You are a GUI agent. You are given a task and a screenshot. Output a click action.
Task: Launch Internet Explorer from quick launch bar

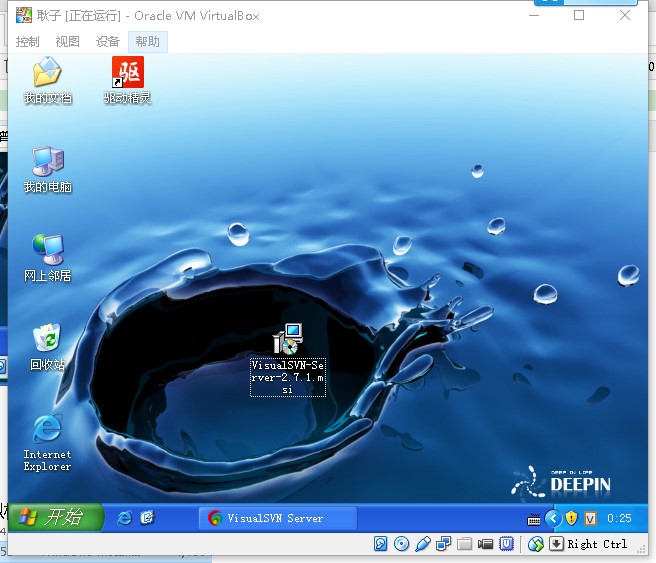125,518
